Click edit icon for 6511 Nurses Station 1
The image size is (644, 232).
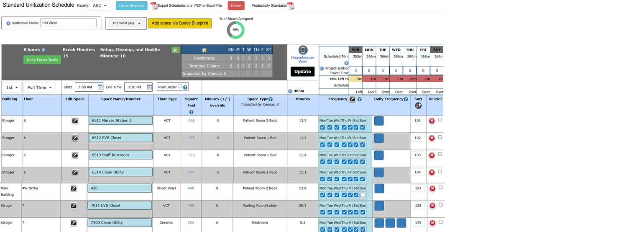click(75, 121)
